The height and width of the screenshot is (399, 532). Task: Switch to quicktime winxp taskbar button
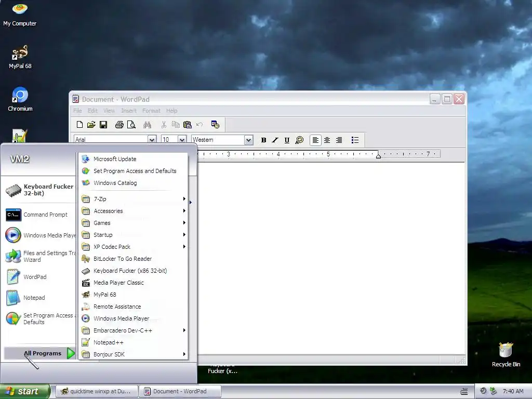(97, 391)
